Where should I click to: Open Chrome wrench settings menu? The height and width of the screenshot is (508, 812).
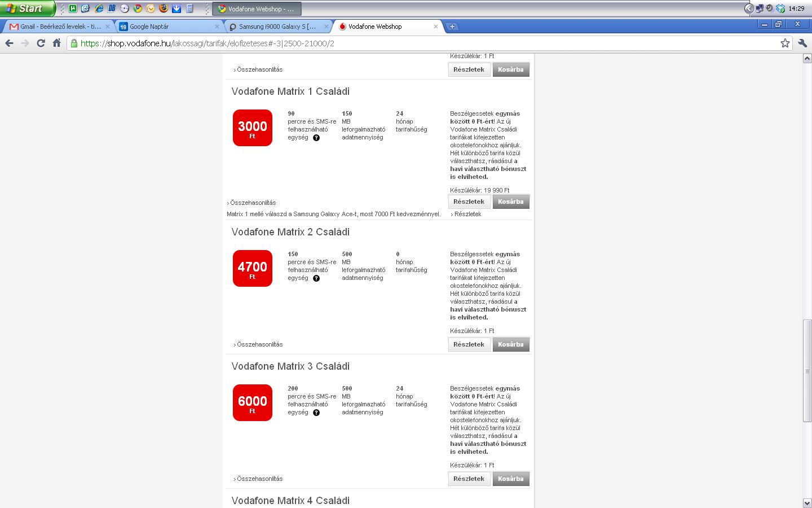pos(803,43)
